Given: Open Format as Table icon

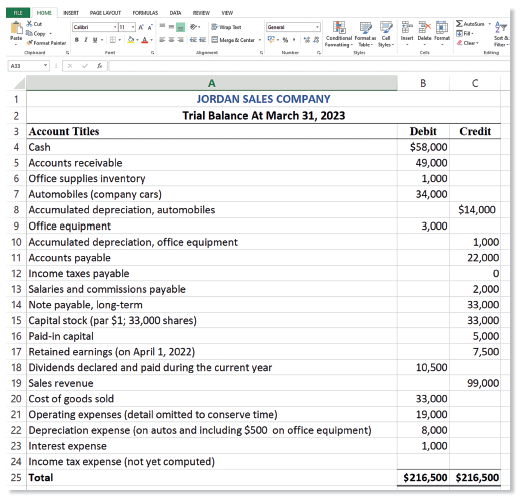Looking at the screenshot, I should coord(365,28).
